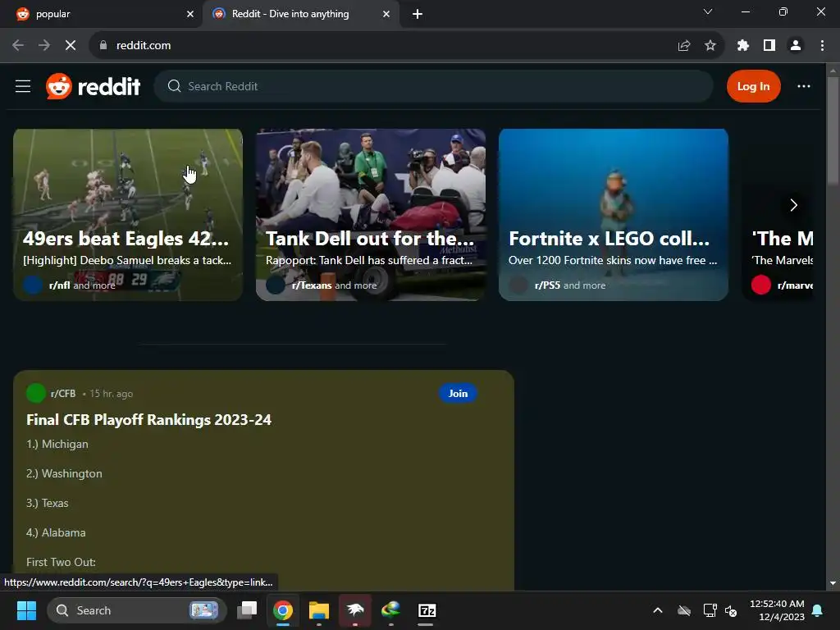Switch to 'Reddit - Dive into anything' tab
Image resolution: width=840 pixels, height=630 pixels.
click(x=300, y=14)
